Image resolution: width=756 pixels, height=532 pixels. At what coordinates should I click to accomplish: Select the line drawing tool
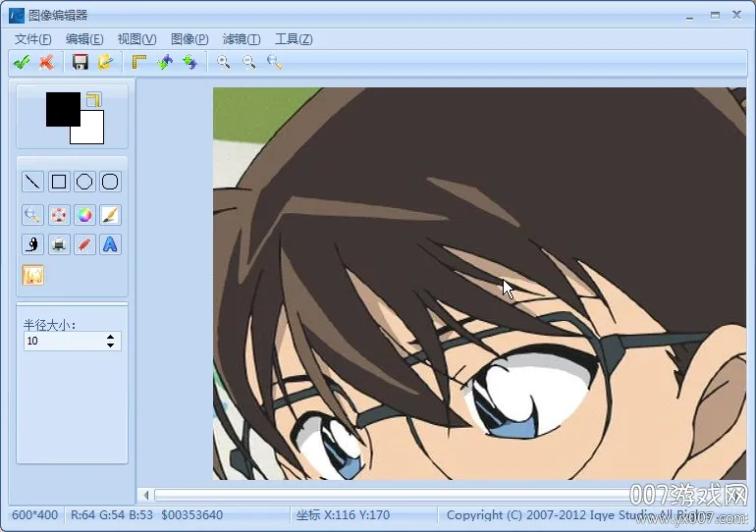pyautogui.click(x=33, y=182)
